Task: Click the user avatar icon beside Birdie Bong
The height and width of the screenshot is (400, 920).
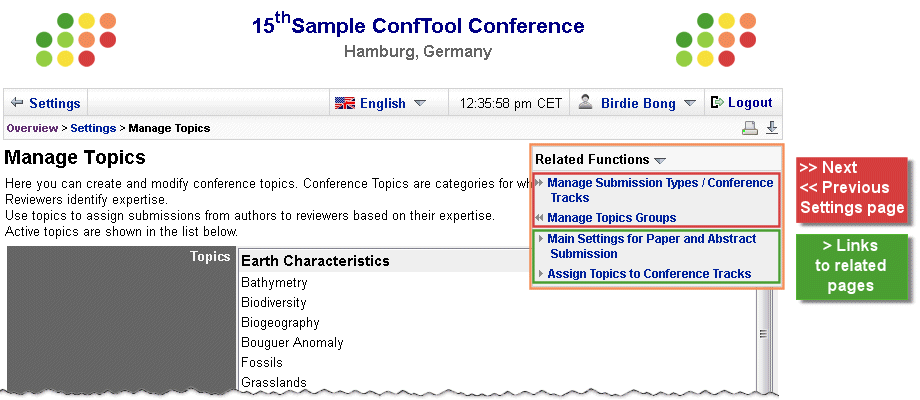Action: pyautogui.click(x=585, y=102)
